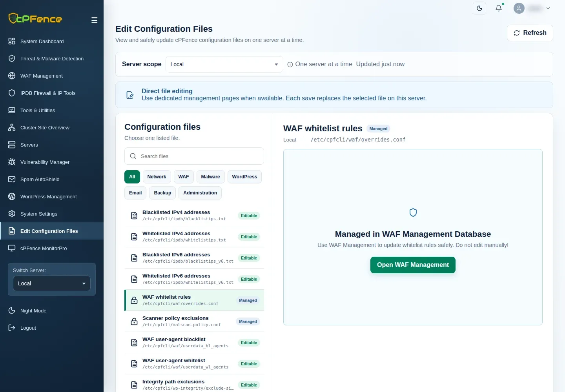Click the Tools & Utilities icon
Image resolution: width=565 pixels, height=392 pixels.
click(12, 110)
